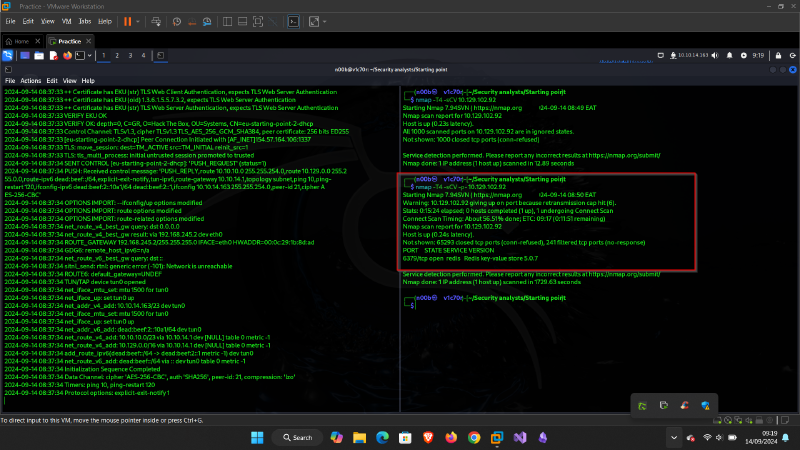Open the terminal Actions menu

[x=31, y=80]
